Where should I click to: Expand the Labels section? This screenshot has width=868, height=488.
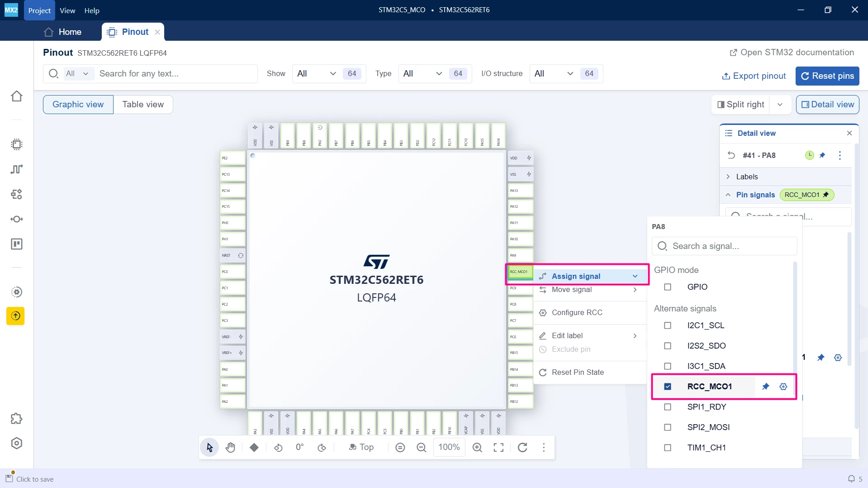click(x=786, y=177)
